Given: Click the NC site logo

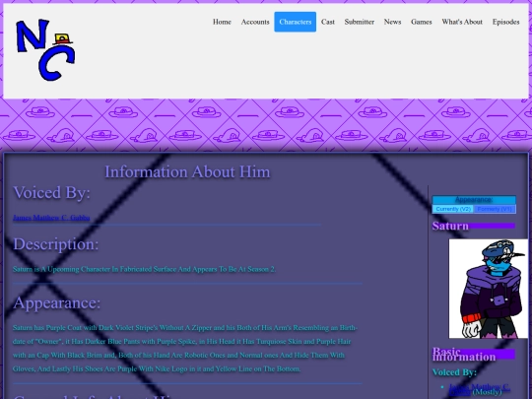Looking at the screenshot, I should point(45,50).
